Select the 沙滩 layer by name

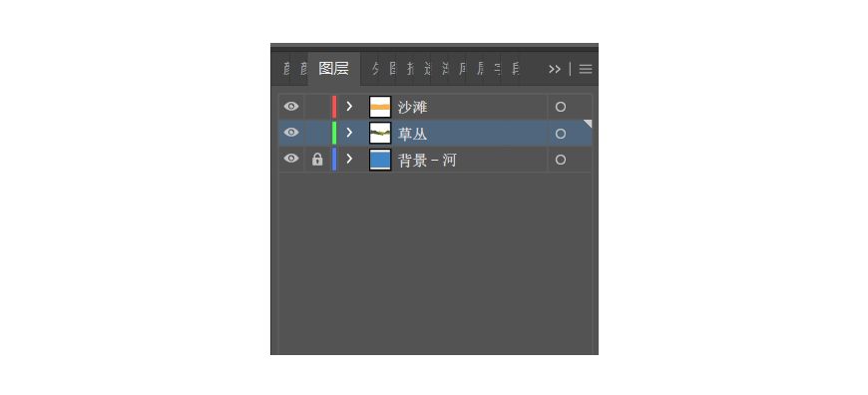click(x=412, y=108)
